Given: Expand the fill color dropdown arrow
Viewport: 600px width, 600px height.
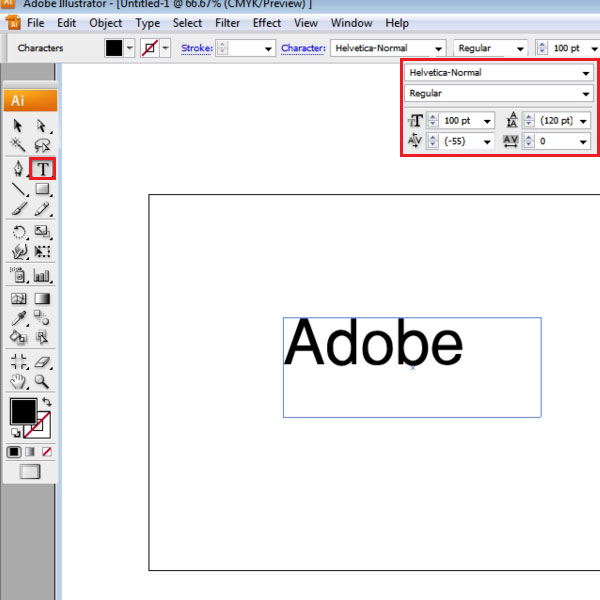Looking at the screenshot, I should pyautogui.click(x=129, y=48).
